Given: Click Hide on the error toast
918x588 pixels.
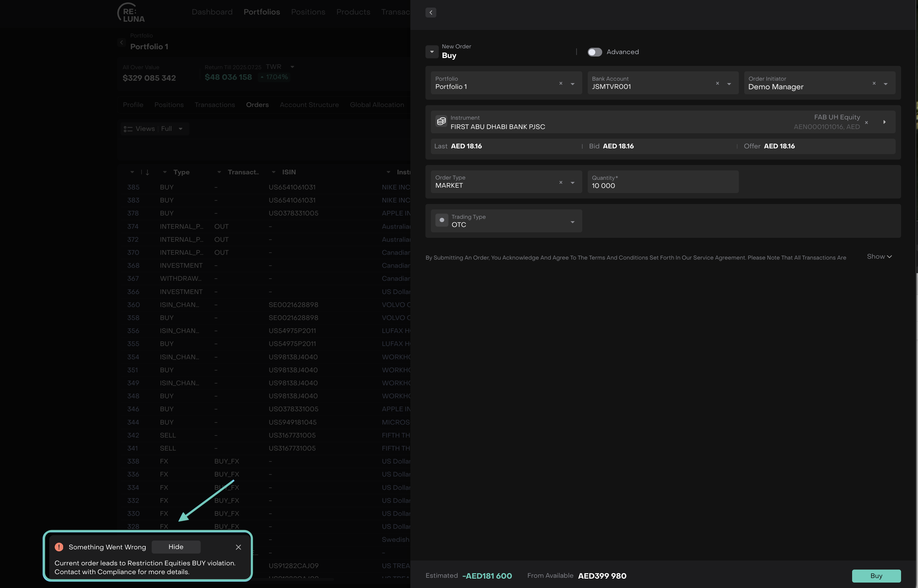Looking at the screenshot, I should click(x=176, y=547).
